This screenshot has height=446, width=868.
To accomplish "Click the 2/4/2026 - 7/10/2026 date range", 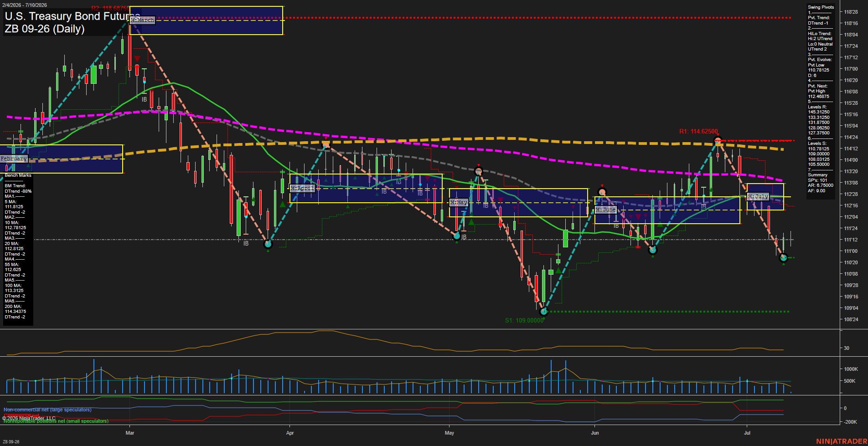I will click(24, 5).
